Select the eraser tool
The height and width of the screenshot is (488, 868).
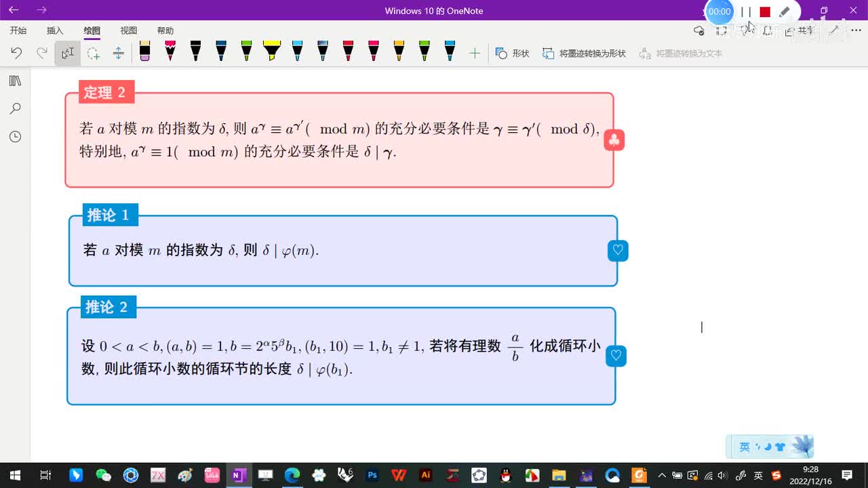pos(144,52)
